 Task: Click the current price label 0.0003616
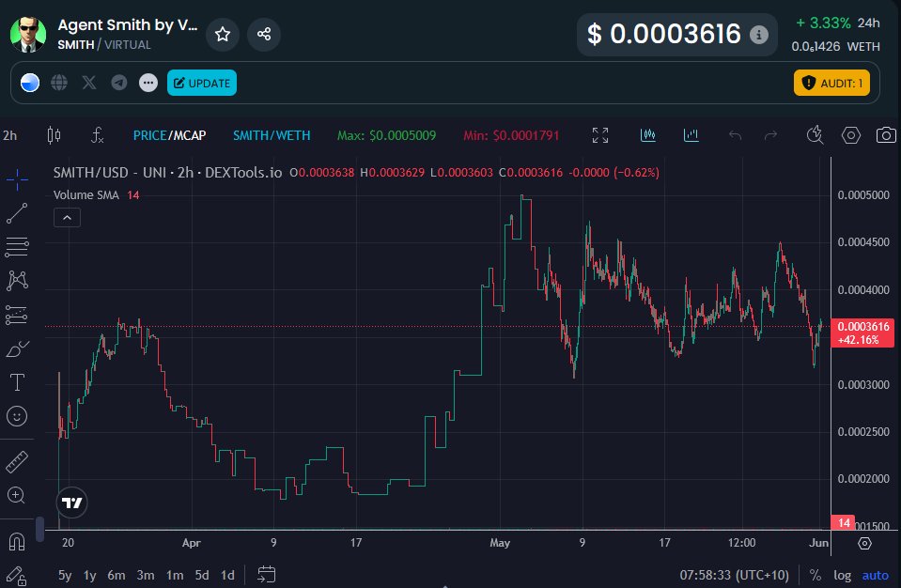(862, 333)
